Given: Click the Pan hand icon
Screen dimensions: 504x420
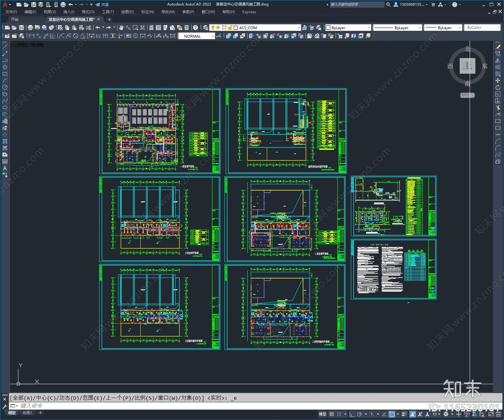Looking at the screenshot, I should (x=121, y=28).
